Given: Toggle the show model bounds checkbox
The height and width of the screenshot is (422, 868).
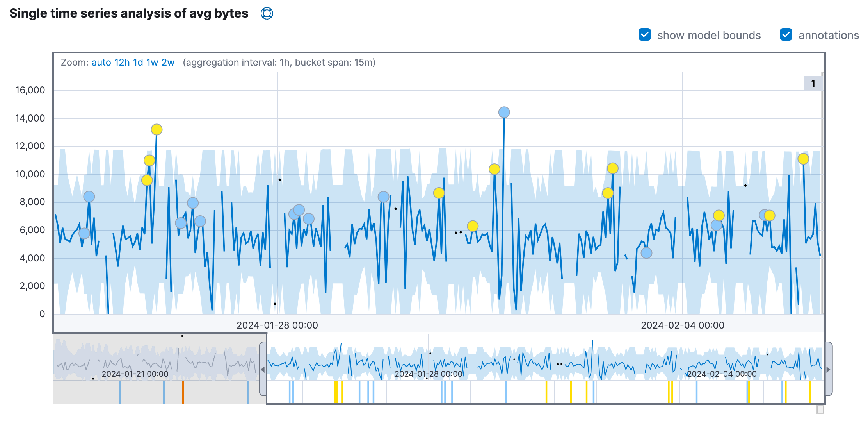Looking at the screenshot, I should point(645,34).
